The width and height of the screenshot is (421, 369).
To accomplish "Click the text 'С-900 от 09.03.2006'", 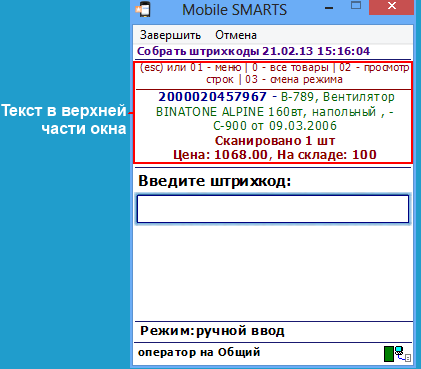I will pos(275,126).
